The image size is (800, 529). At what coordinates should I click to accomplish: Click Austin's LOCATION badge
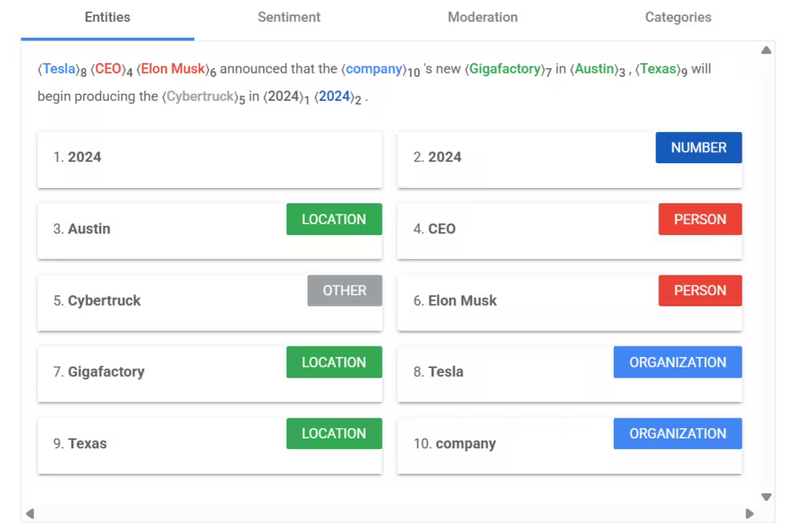(334, 219)
